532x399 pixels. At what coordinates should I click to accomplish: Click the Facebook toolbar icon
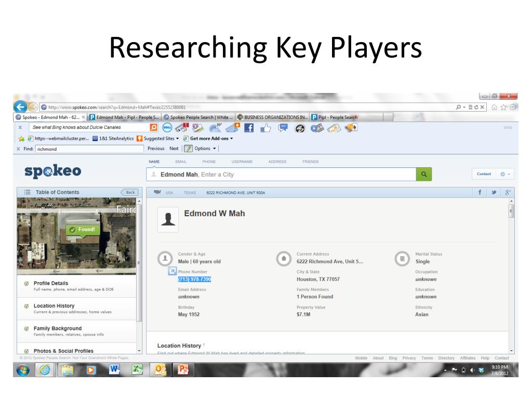(249, 128)
